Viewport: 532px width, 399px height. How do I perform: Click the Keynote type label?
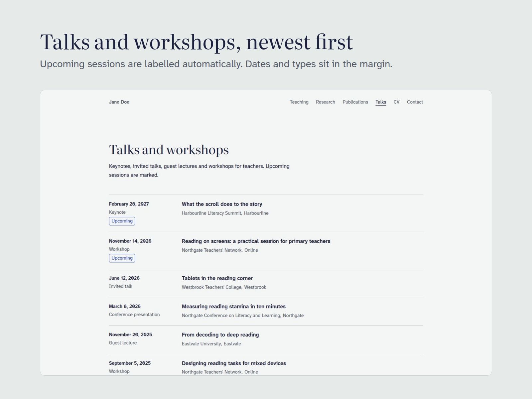point(117,212)
